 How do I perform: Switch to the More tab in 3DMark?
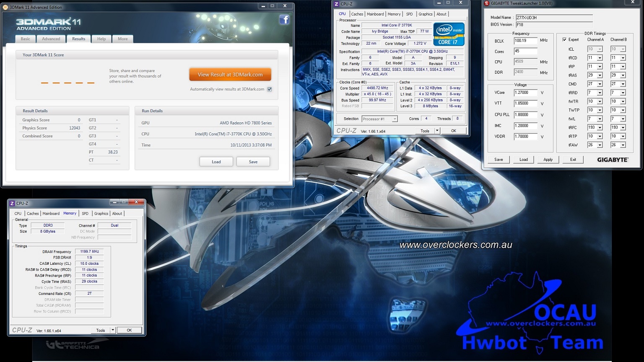[x=123, y=39]
